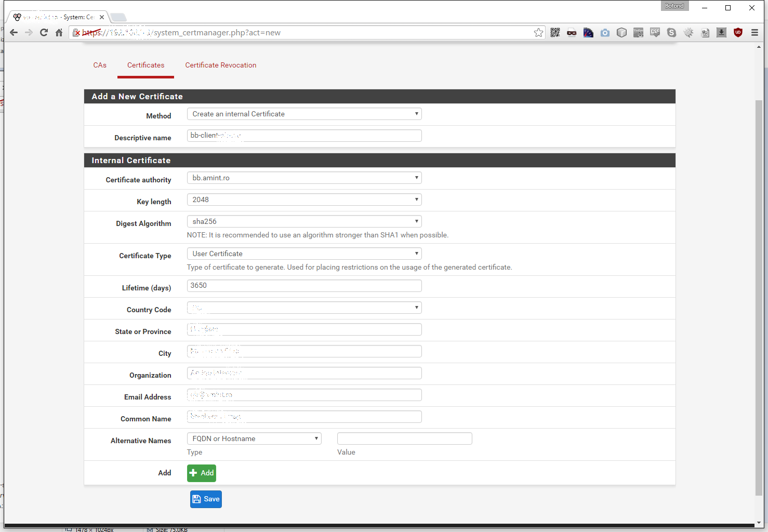Click the gray cube extension icon
This screenshot has width=768, height=532.
tap(621, 33)
